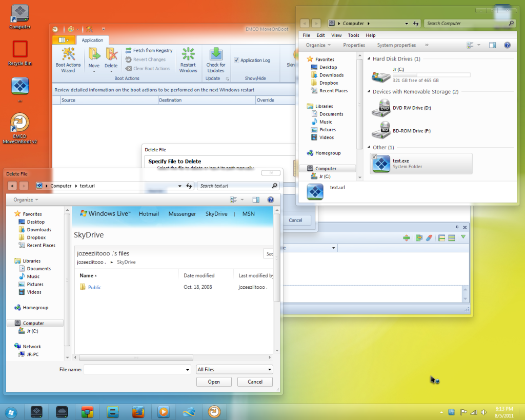Screen dimensions: 525x420
Task: Click Help icon in Delete File dialog
Action: [x=271, y=199]
